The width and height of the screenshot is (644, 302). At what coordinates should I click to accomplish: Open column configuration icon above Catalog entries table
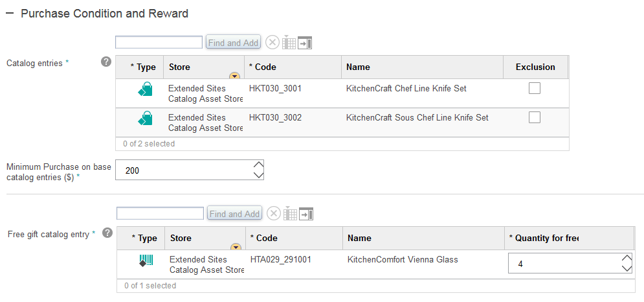tap(289, 43)
